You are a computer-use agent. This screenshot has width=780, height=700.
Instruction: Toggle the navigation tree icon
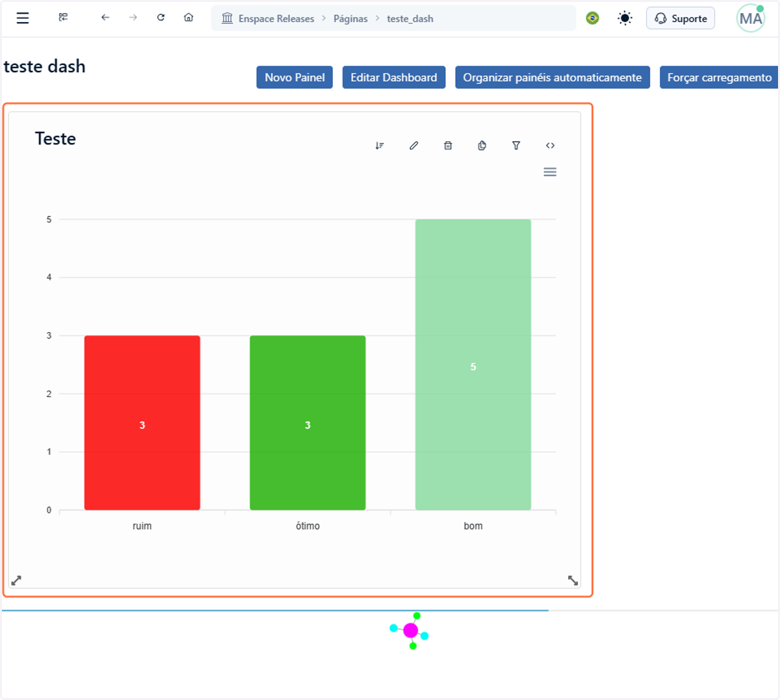point(63,18)
